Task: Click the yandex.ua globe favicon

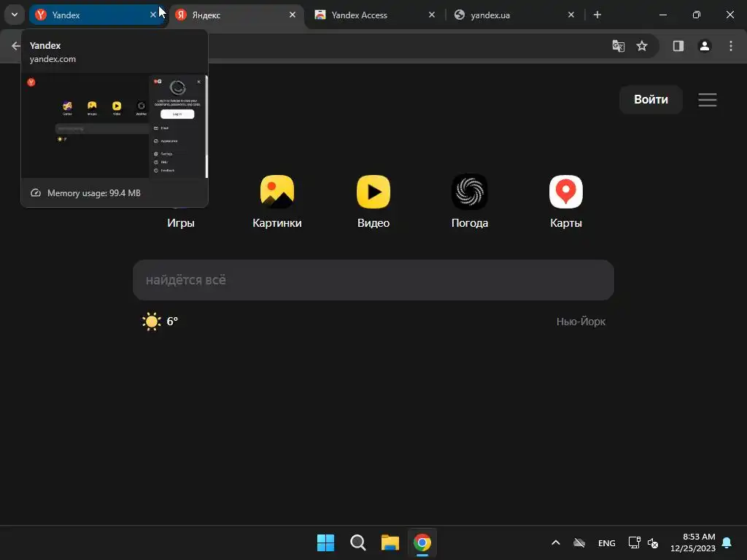Action: pos(460,15)
